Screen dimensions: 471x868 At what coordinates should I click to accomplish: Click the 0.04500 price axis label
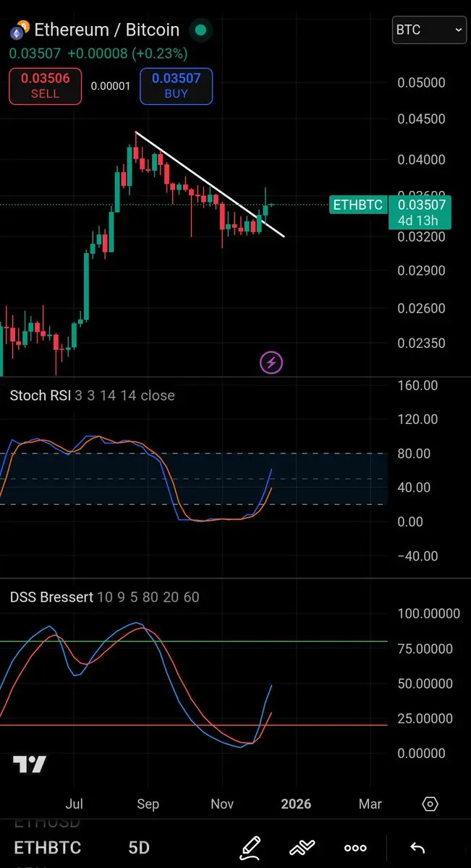point(422,119)
